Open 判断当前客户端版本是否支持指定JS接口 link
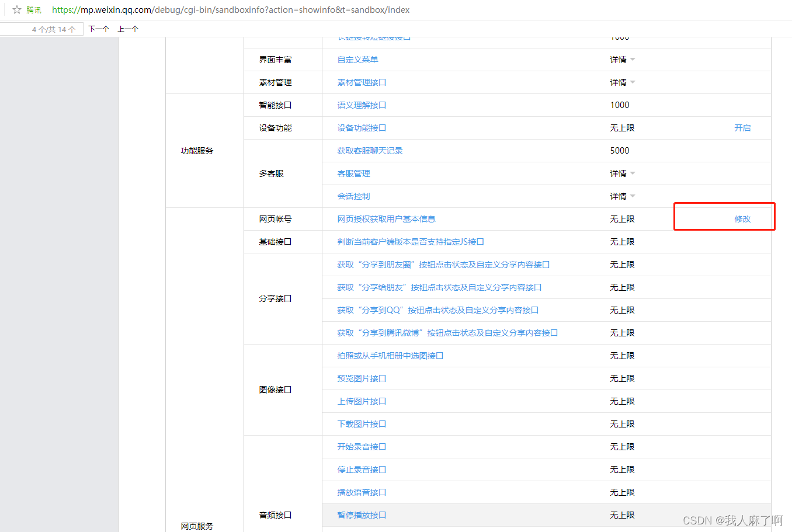Screen dimensions: 792x532 coord(411,242)
